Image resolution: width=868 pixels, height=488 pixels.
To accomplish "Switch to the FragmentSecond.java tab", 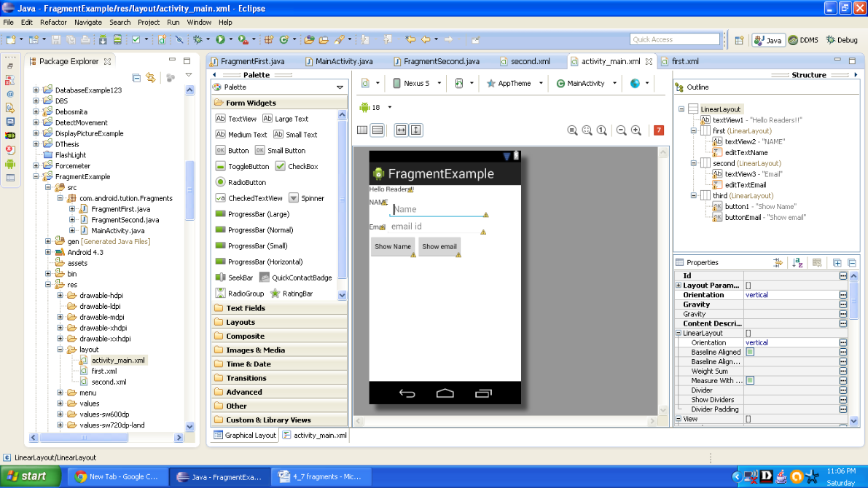I will click(440, 62).
